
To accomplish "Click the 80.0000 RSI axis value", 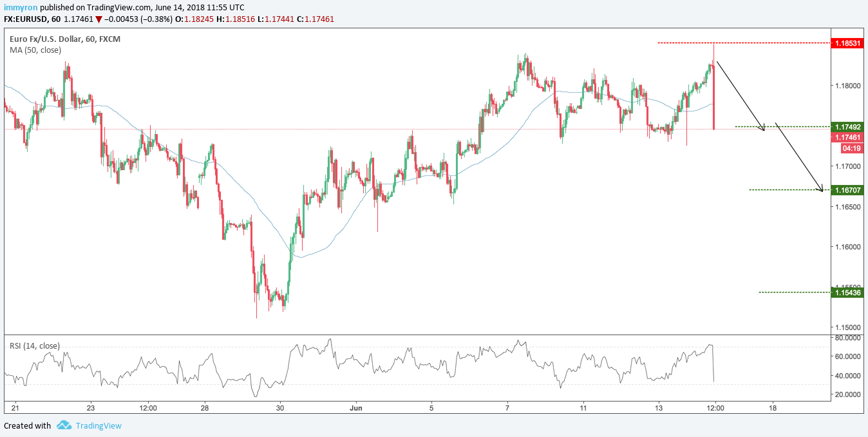I will point(847,338).
